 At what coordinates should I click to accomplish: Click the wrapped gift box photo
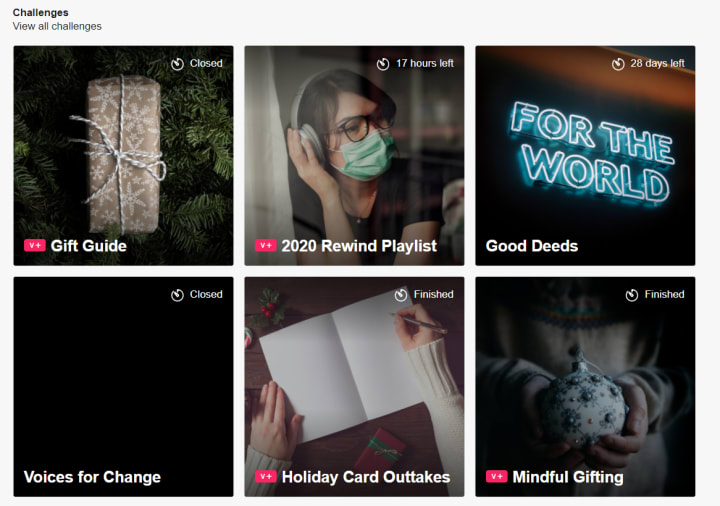[123, 154]
